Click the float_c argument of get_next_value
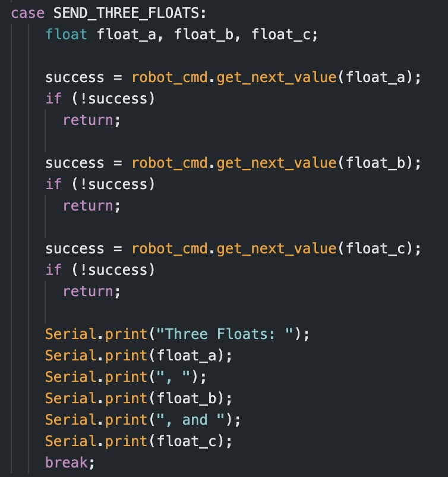The height and width of the screenshot is (477, 448). [x=376, y=249]
